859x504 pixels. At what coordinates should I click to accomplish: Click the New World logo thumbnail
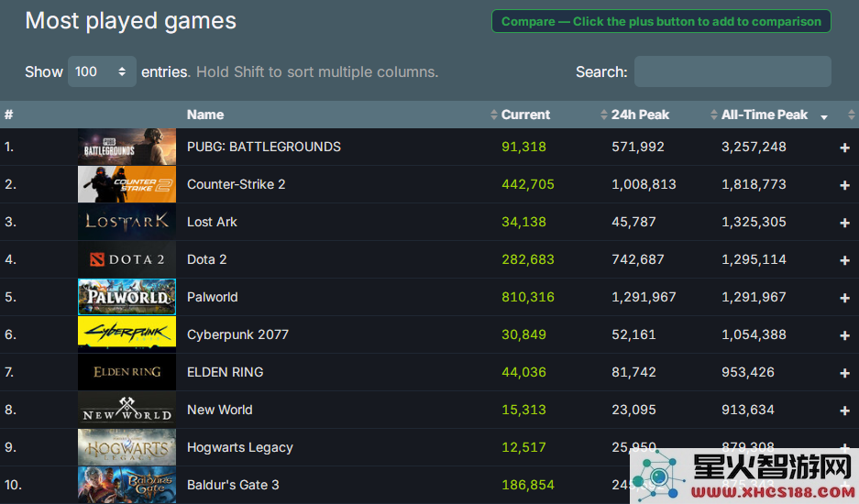pyautogui.click(x=127, y=410)
